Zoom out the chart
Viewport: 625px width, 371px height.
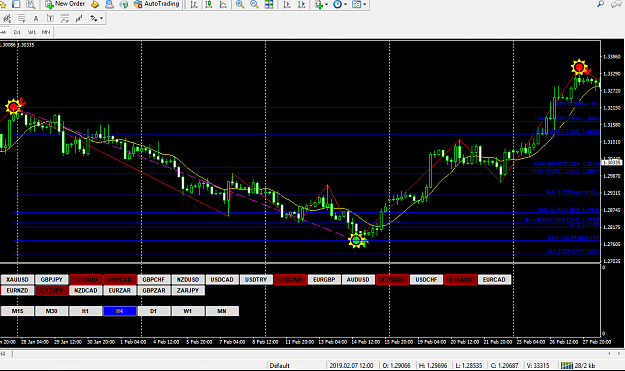(x=254, y=4)
